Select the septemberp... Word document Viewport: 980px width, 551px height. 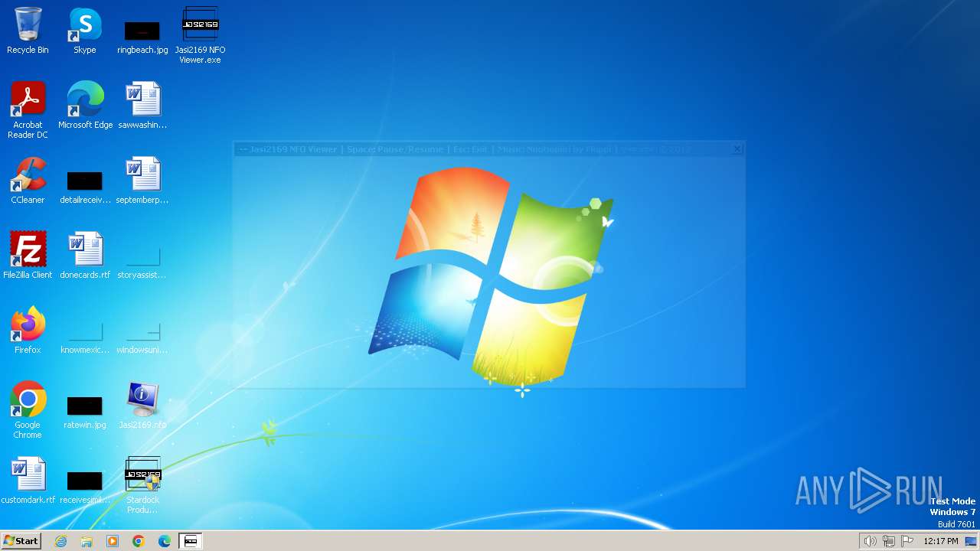(x=142, y=181)
